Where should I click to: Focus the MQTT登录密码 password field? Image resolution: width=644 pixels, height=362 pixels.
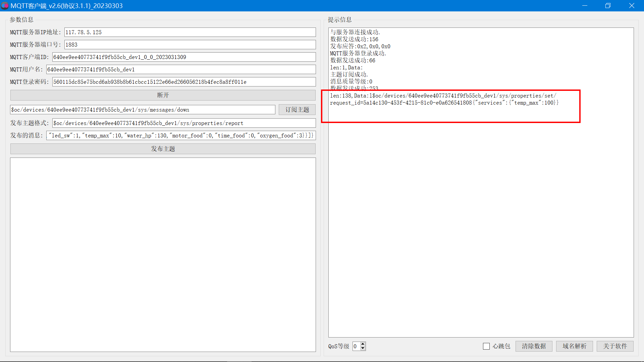point(184,82)
